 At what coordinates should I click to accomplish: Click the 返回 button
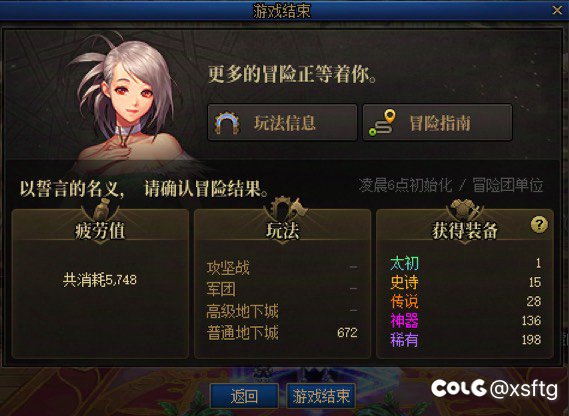244,396
